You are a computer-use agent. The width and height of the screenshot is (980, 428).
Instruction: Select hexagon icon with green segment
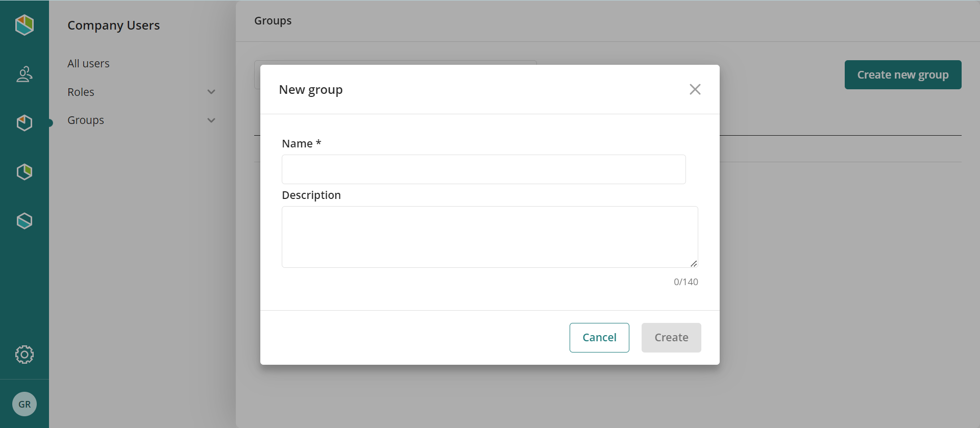pos(24,172)
